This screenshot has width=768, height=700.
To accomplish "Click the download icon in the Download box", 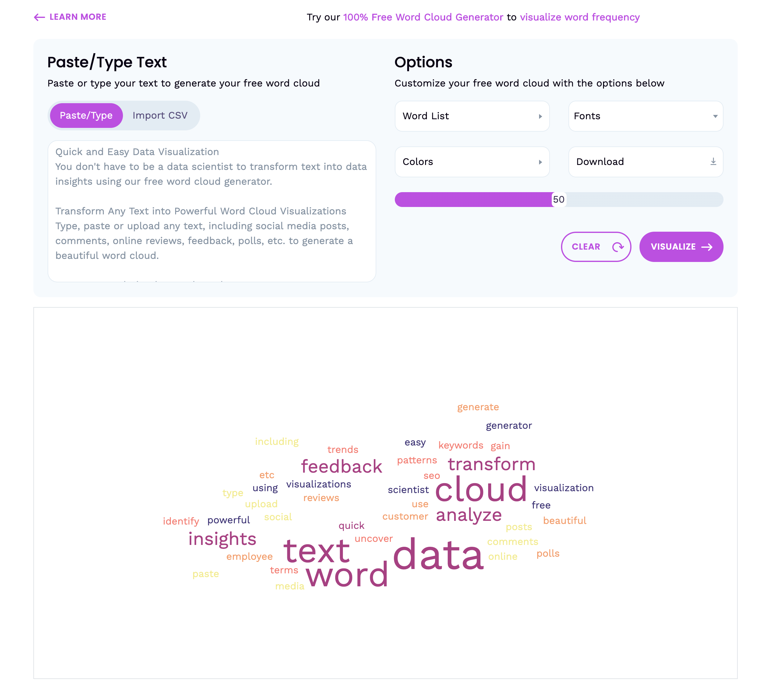I will [714, 162].
